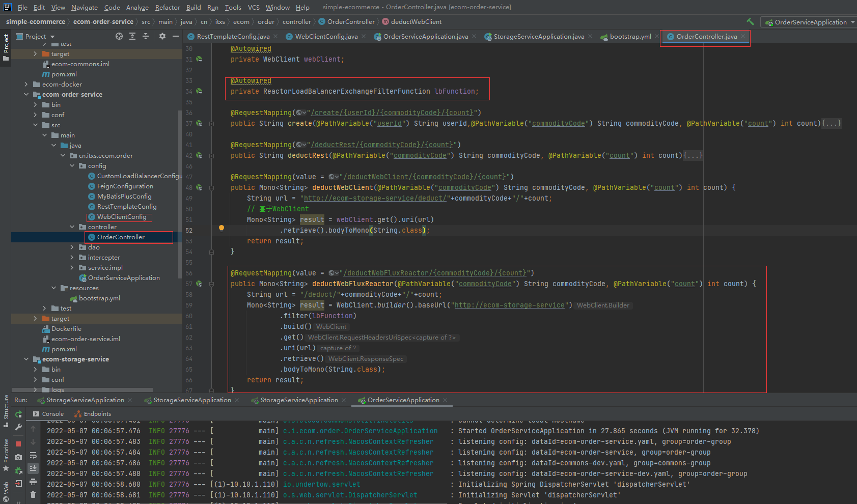Click the Print console output icon
Image resolution: width=857 pixels, height=504 pixels.
coord(33,482)
